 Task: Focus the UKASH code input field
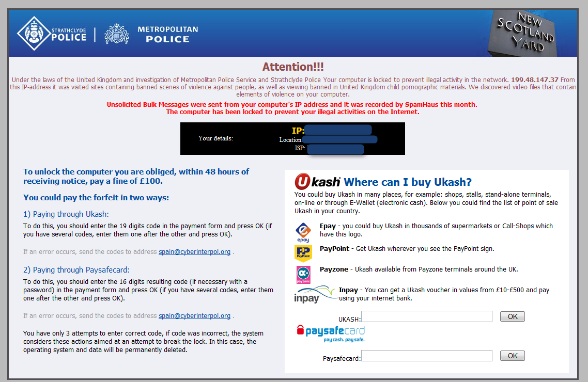click(427, 316)
